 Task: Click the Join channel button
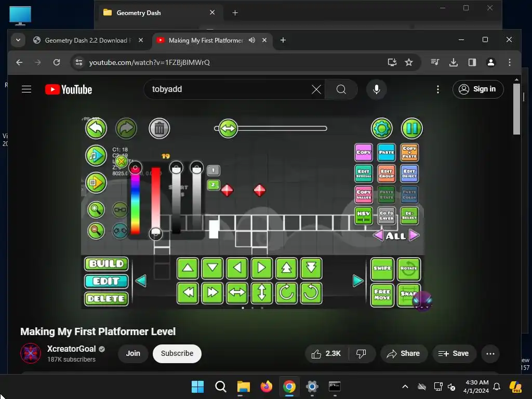coord(133,353)
